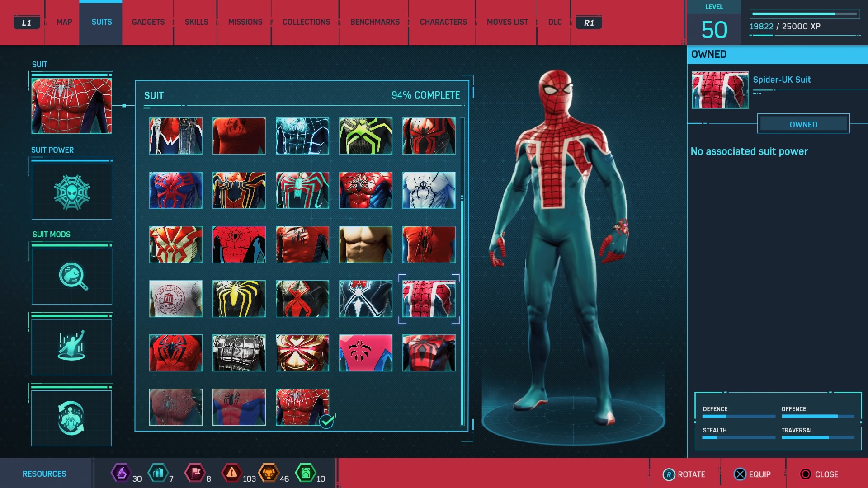Select the red jacket suit
Screen dimensions: 868x488
[302, 244]
